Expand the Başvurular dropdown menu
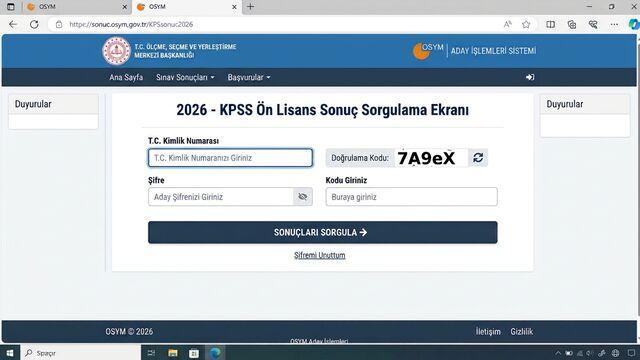This screenshot has height=360, width=640. point(249,77)
